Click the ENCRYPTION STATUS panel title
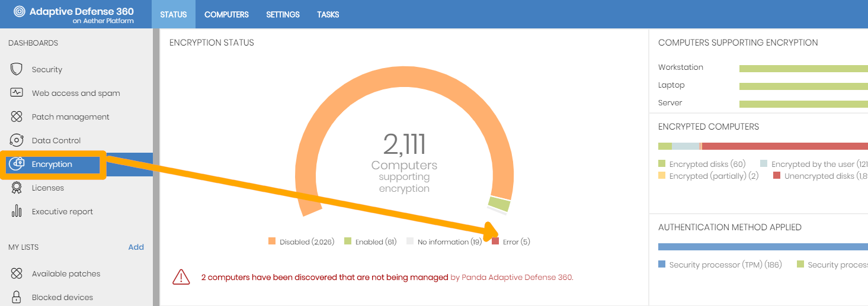Viewport: 868px width, 306px height. [x=212, y=43]
